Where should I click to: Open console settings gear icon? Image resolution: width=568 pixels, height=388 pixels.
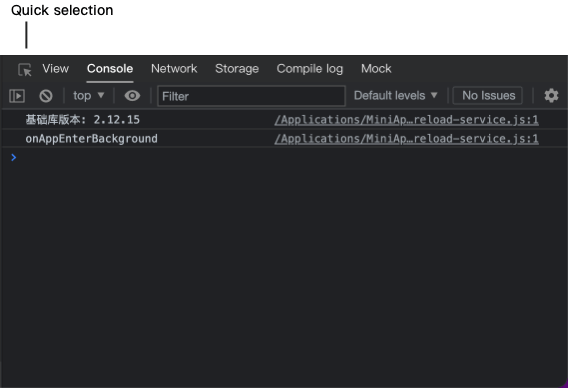click(551, 96)
